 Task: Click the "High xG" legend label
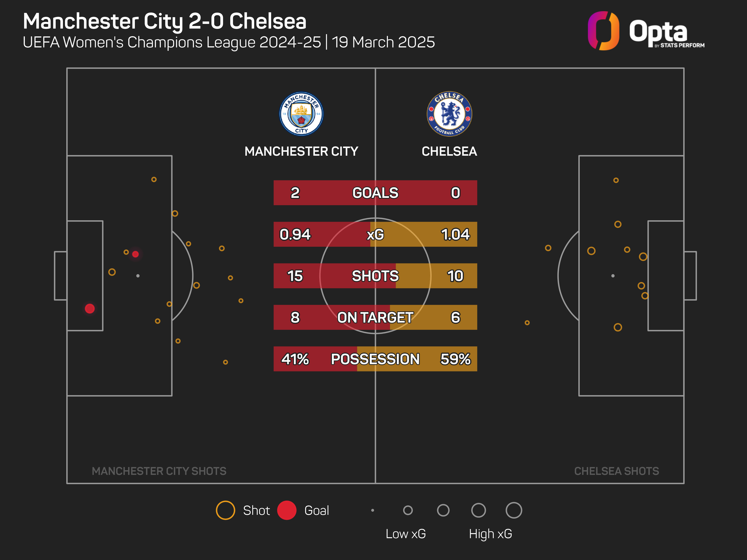tap(490, 534)
